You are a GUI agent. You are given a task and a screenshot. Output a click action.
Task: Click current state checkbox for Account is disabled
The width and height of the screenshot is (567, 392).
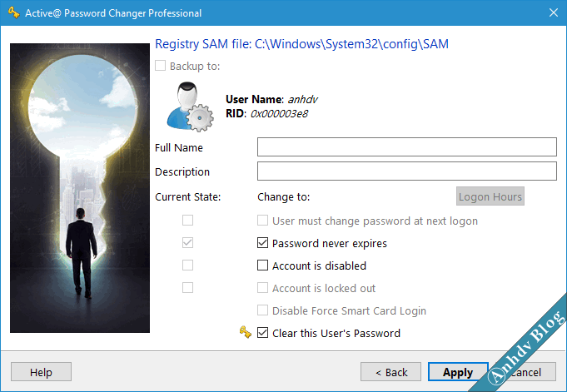coord(187,265)
